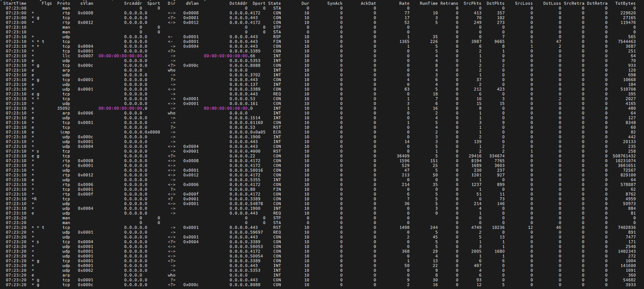Click the DstAddr column header
Viewport: 644px width, 289px height.
pos(239,3)
